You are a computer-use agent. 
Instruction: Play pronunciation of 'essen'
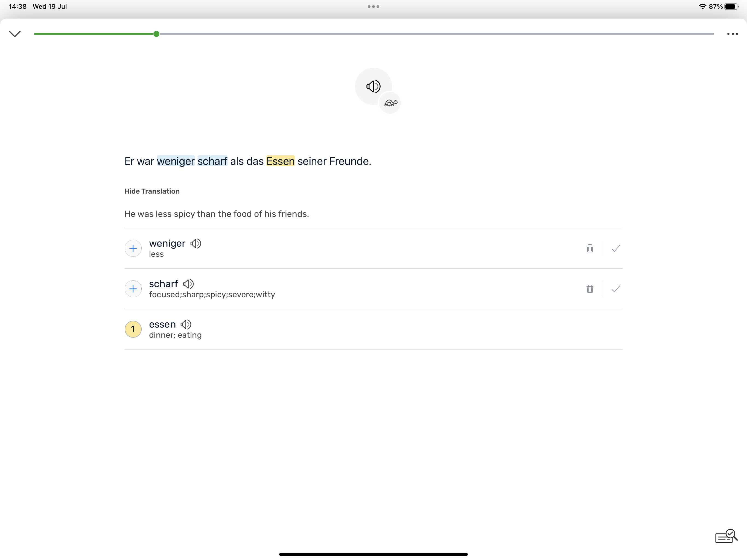tap(186, 325)
